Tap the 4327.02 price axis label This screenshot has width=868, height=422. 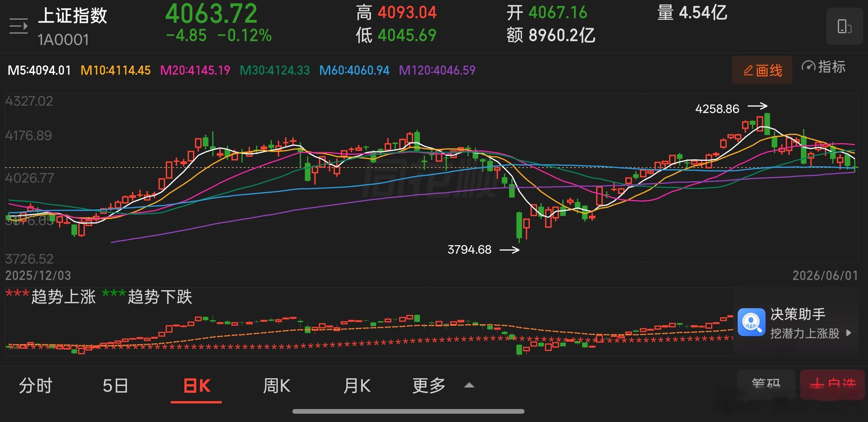click(29, 101)
